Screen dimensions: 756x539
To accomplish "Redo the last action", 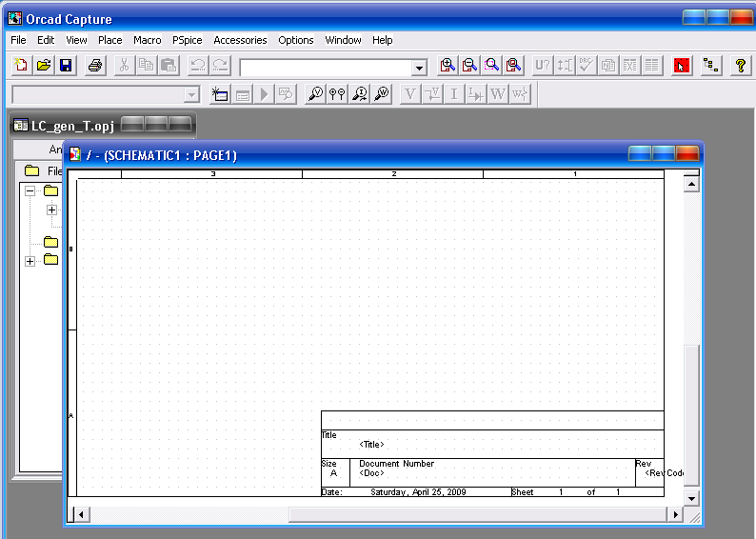I will [220, 65].
